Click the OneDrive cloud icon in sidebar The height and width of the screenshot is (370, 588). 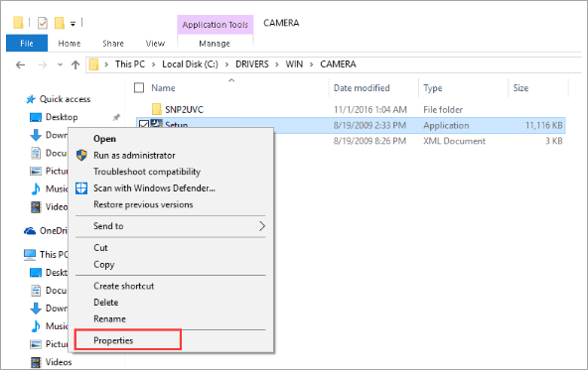click(x=30, y=231)
